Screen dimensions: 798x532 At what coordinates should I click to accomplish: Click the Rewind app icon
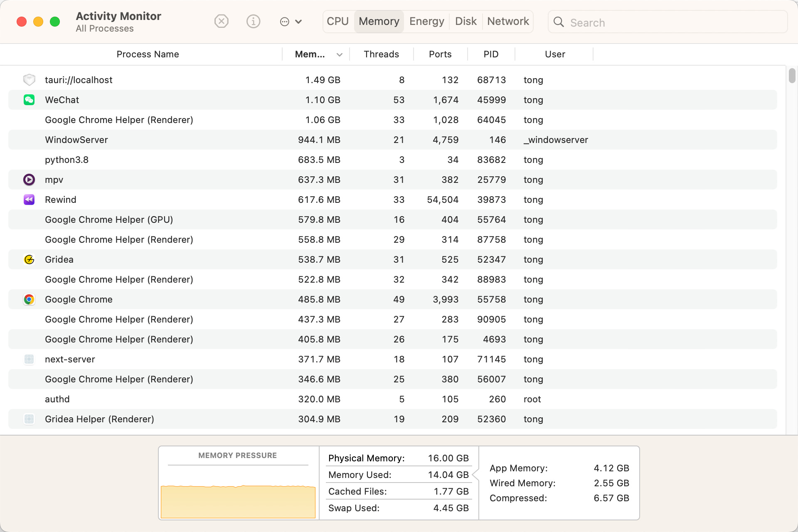coord(29,199)
